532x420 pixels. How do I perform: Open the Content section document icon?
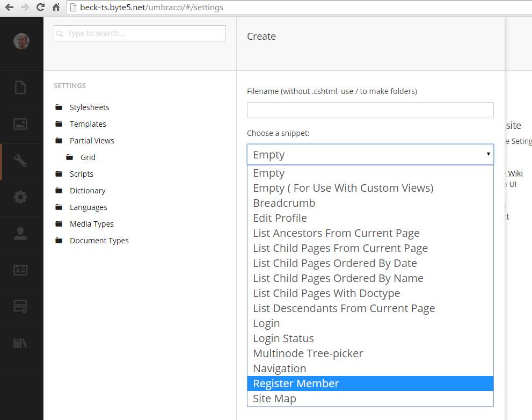pyautogui.click(x=20, y=88)
